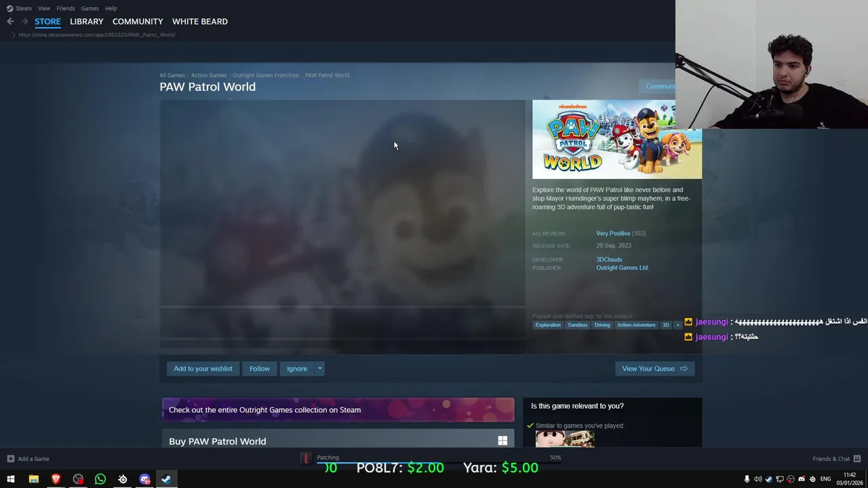View Your Queue
The height and width of the screenshot is (488, 868).
(654, 369)
